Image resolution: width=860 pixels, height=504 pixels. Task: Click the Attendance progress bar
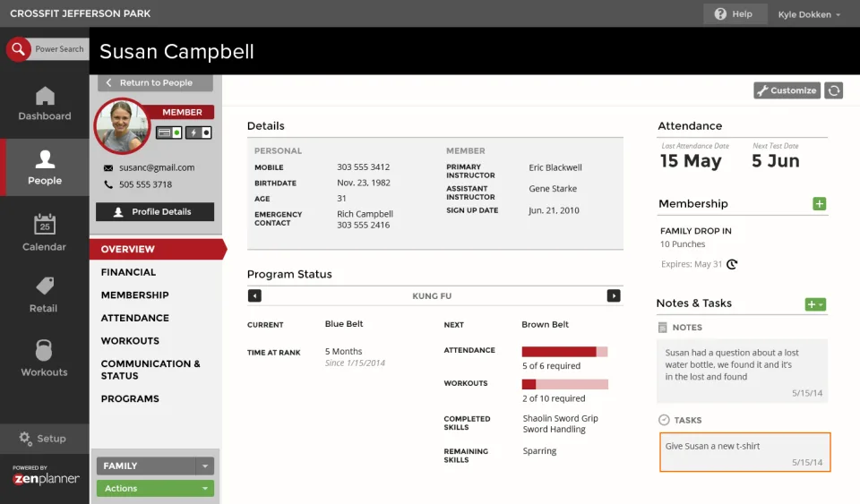point(564,352)
